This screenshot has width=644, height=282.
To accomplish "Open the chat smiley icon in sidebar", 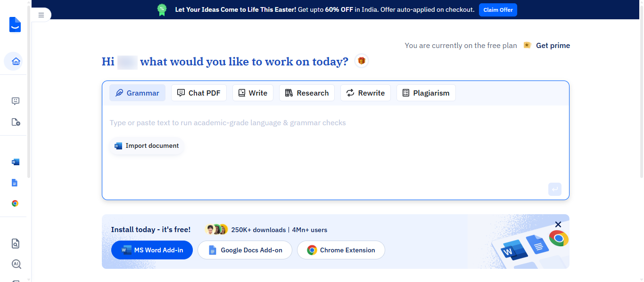I will tap(16, 101).
